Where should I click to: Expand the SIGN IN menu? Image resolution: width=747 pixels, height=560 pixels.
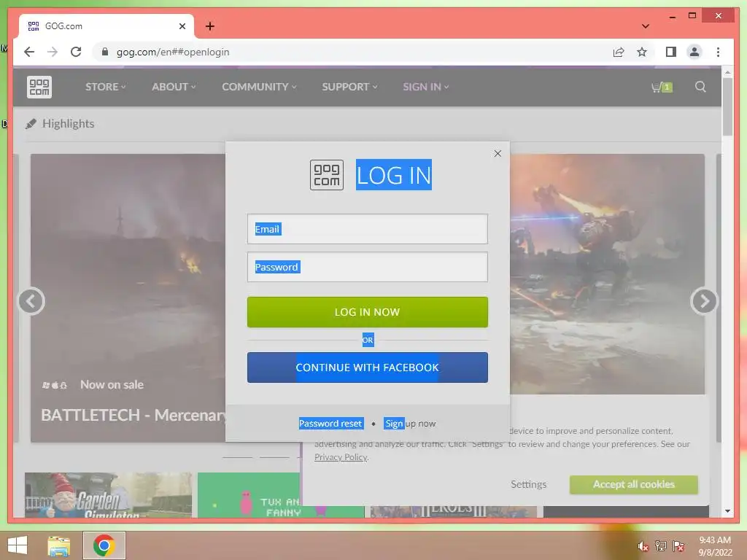coord(426,87)
